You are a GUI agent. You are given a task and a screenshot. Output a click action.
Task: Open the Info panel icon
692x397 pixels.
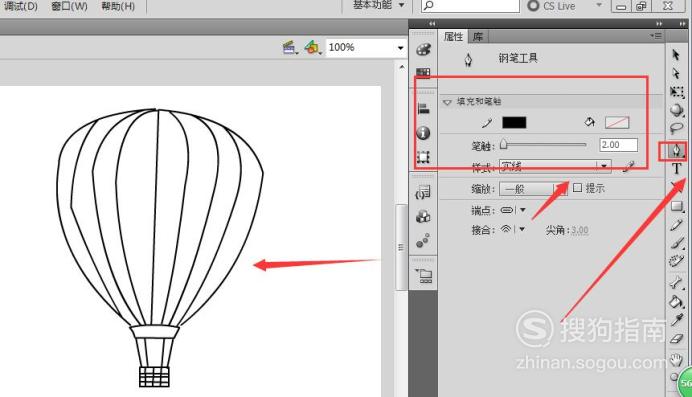click(423, 132)
